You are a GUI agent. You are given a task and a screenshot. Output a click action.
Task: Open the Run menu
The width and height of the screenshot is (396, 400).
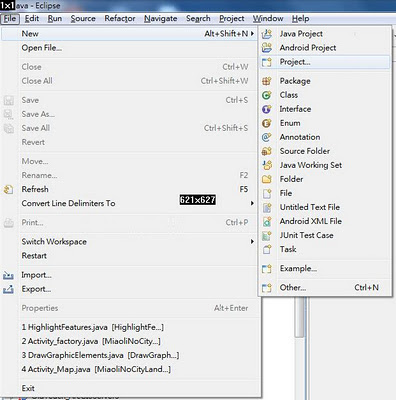point(55,19)
